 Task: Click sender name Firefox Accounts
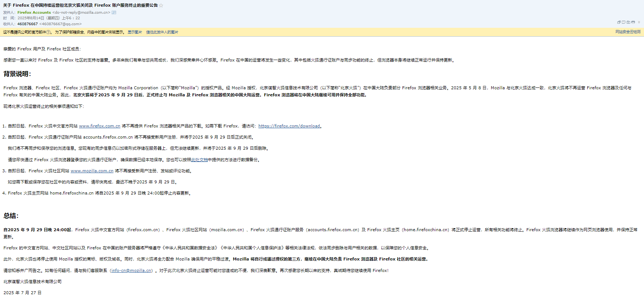(x=34, y=13)
